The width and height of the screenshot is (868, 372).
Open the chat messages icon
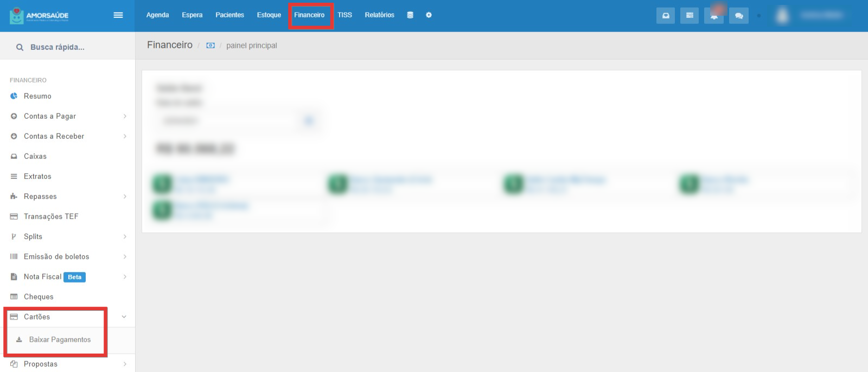pyautogui.click(x=739, y=16)
